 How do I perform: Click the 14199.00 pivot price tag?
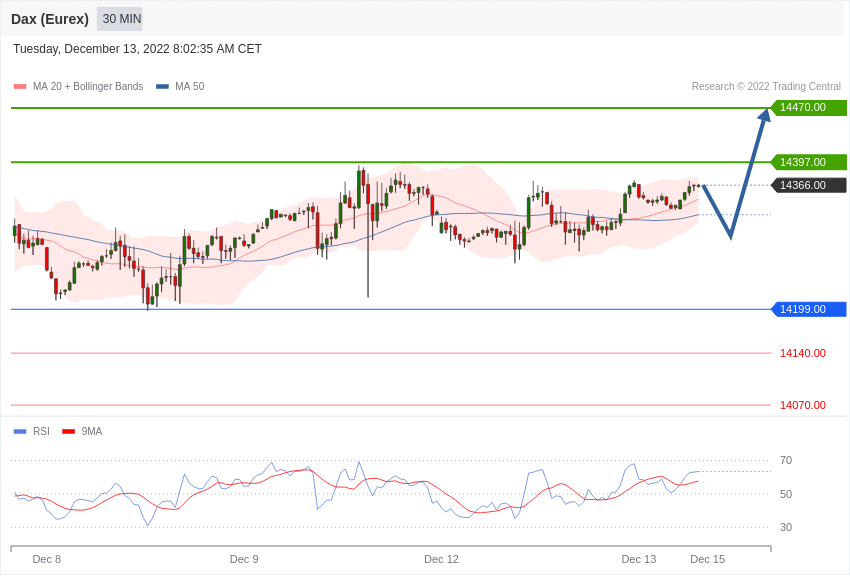(809, 309)
